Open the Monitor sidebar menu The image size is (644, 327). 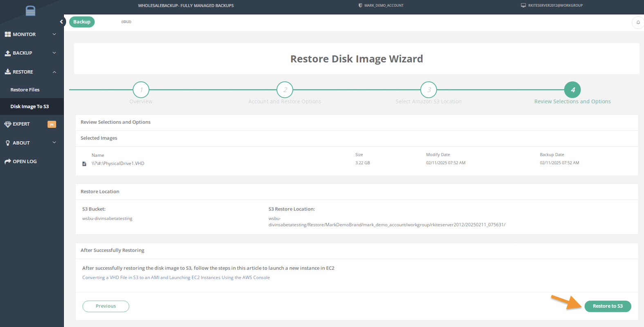click(31, 34)
